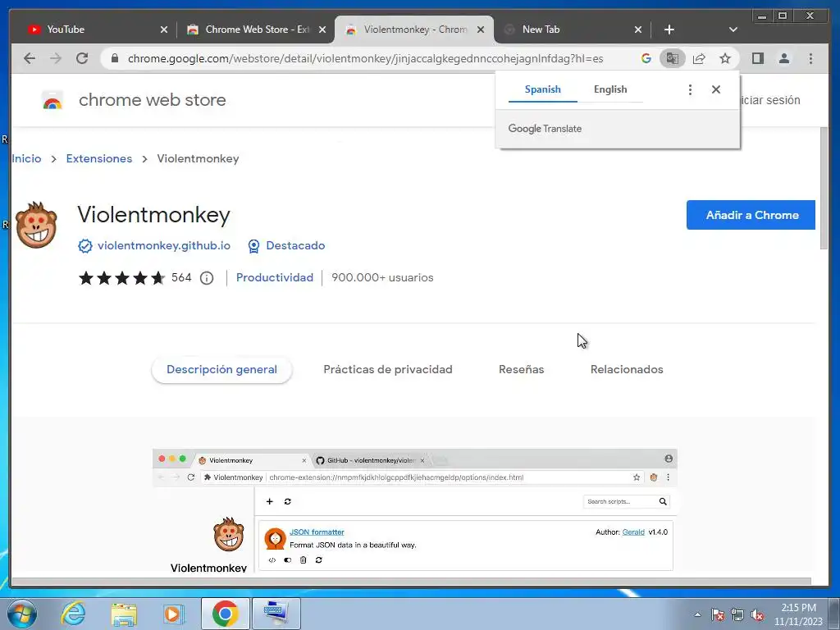The width and height of the screenshot is (840, 630).
Task: Open the Windows Start menu
Action: pos(22,614)
